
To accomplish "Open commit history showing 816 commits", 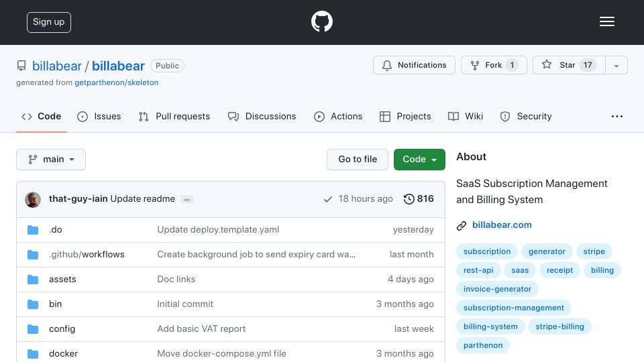I will [419, 199].
